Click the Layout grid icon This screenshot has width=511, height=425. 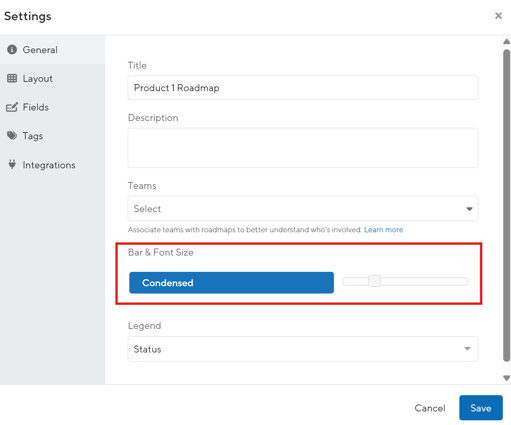tap(12, 78)
